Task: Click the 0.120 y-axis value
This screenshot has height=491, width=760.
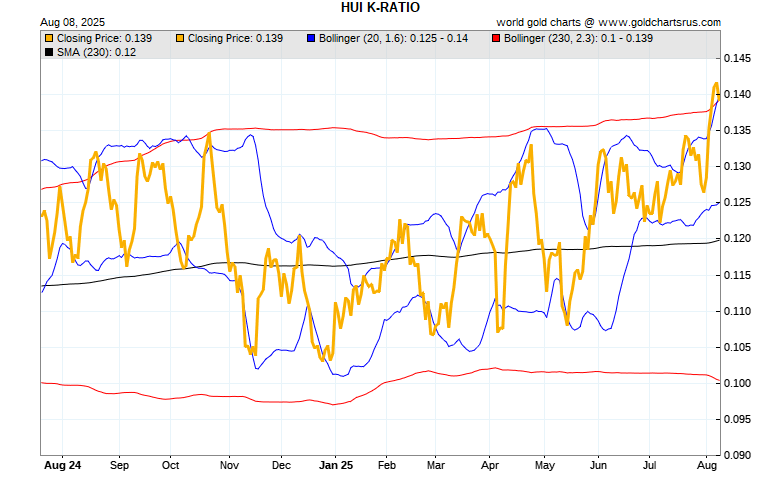Action: (739, 239)
